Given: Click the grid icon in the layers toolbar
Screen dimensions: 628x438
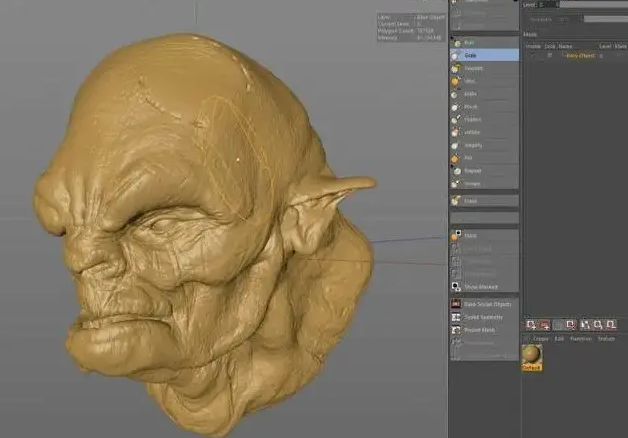Looking at the screenshot, I should [558, 325].
